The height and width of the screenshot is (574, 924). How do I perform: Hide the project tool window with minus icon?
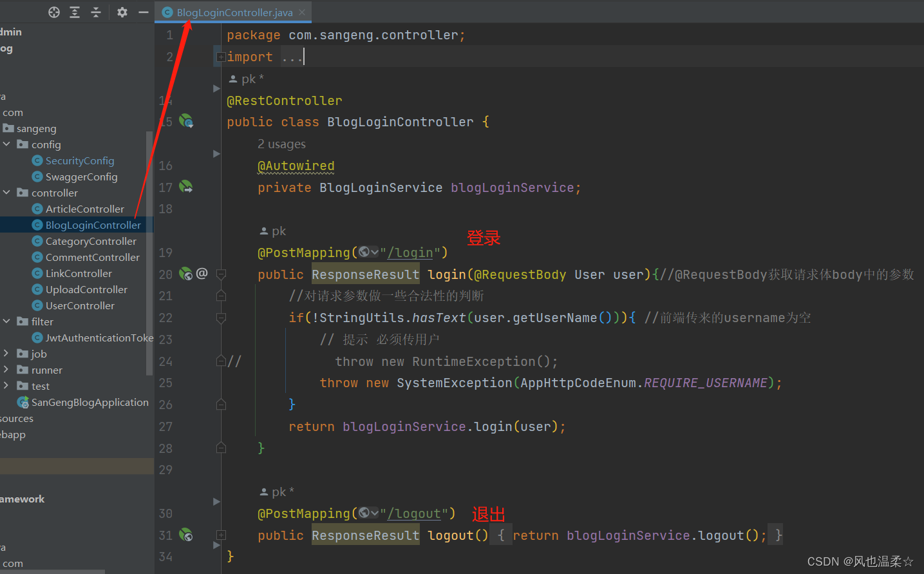(143, 12)
